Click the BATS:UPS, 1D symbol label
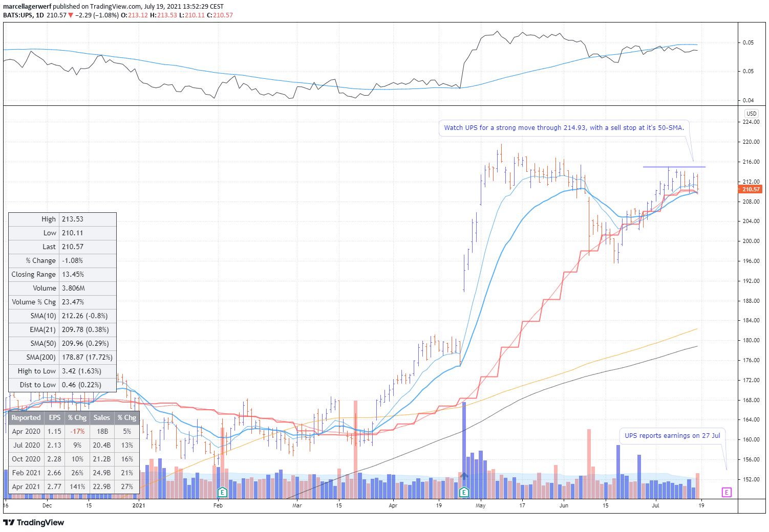Image resolution: width=769 pixels, height=532 pixels. (24, 15)
